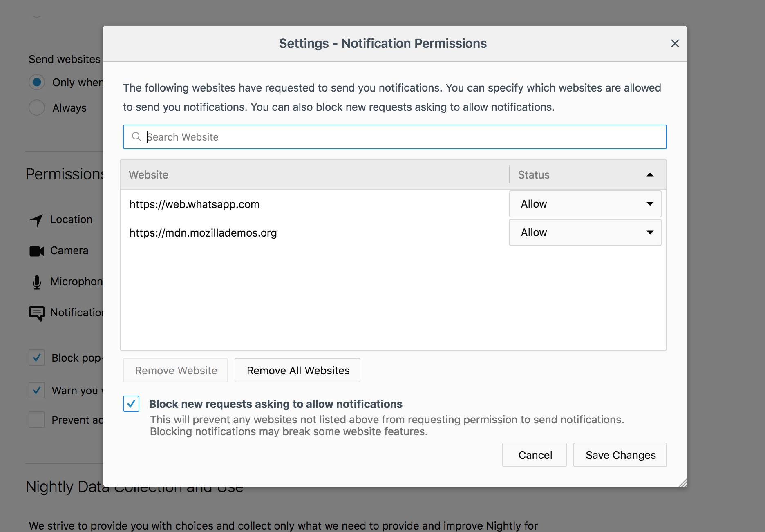Image resolution: width=765 pixels, height=532 pixels.
Task: Sort by the Website column header
Action: click(315, 175)
